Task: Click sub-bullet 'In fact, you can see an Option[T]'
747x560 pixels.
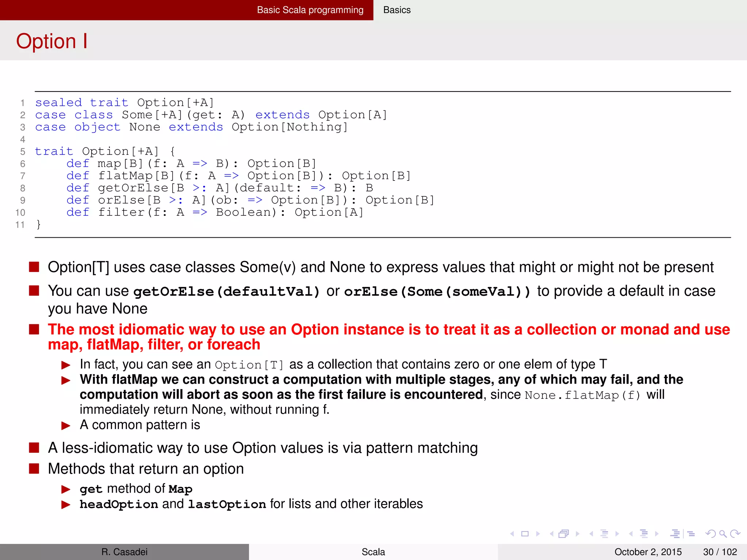Action: click(x=343, y=364)
